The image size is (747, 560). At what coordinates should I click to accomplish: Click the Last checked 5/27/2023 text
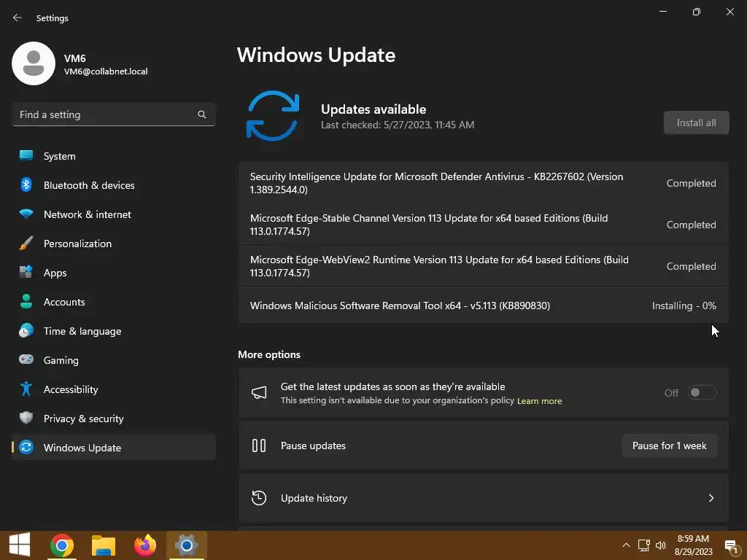click(x=398, y=125)
